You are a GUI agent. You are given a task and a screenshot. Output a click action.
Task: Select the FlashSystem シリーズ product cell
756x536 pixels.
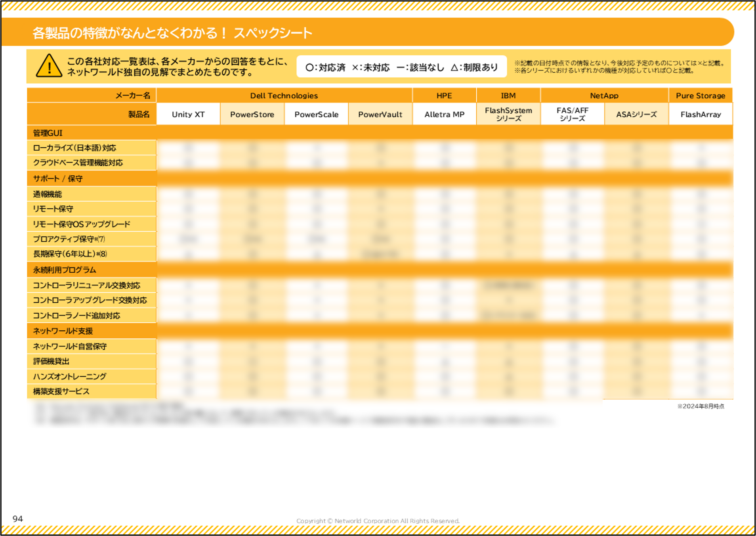point(508,114)
